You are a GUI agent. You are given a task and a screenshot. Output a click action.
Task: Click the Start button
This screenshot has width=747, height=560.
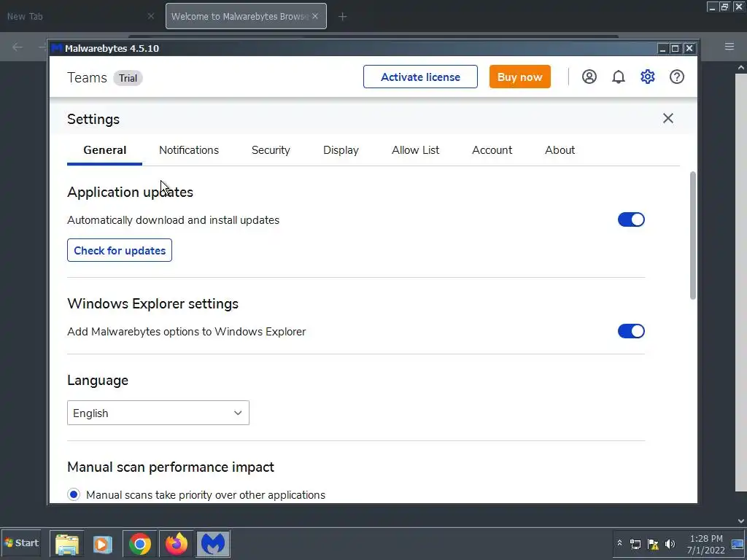pyautogui.click(x=21, y=542)
